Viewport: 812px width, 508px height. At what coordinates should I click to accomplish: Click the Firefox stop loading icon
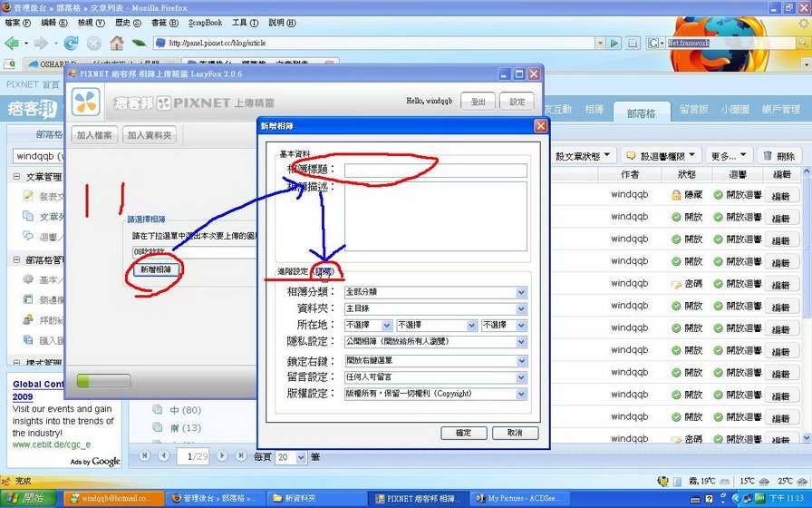(93, 43)
